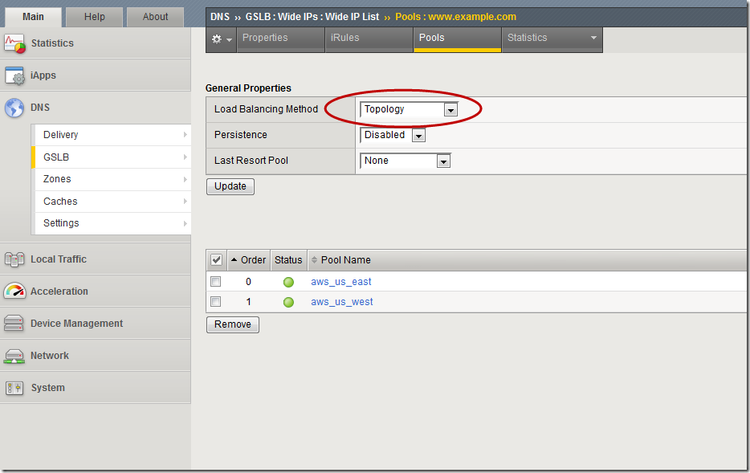This screenshot has width=750, height=473.
Task: Click the Acceleration gauge icon
Action: 14,291
